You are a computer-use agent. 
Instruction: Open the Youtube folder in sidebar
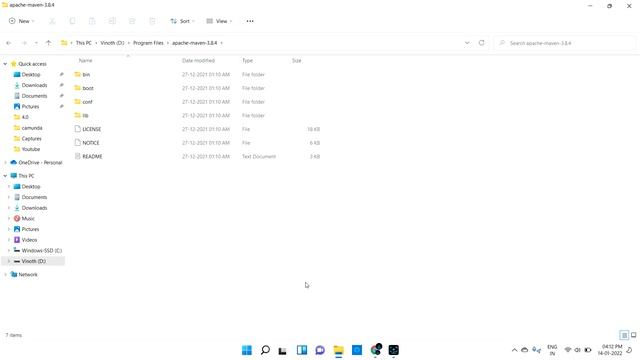[31, 149]
